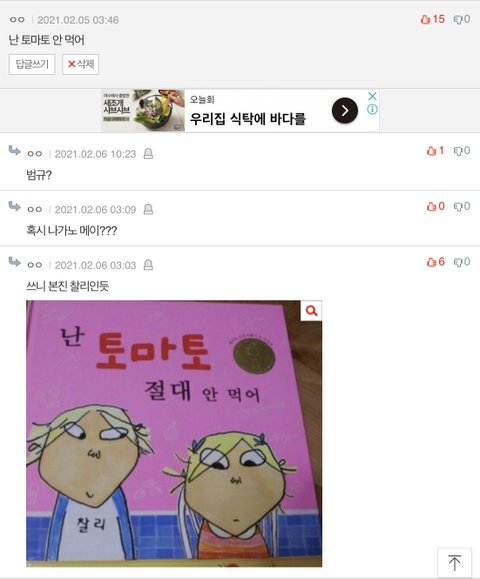Close the 오늘회 advertisement banner

pos(372,96)
